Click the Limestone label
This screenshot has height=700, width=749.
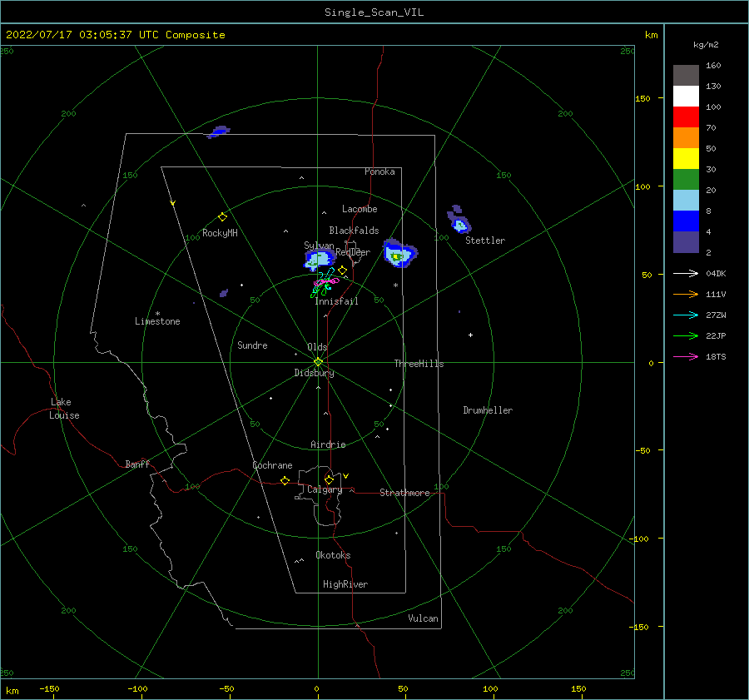(x=157, y=321)
